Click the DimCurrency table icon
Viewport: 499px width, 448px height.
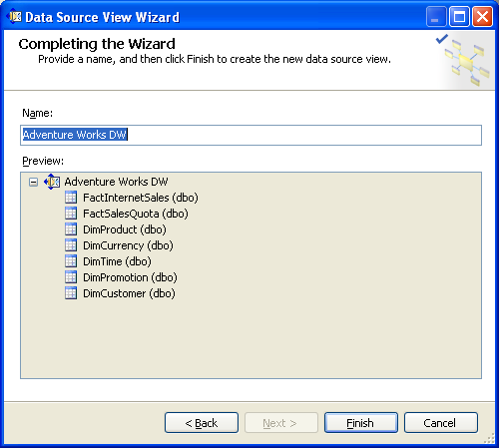(71, 245)
